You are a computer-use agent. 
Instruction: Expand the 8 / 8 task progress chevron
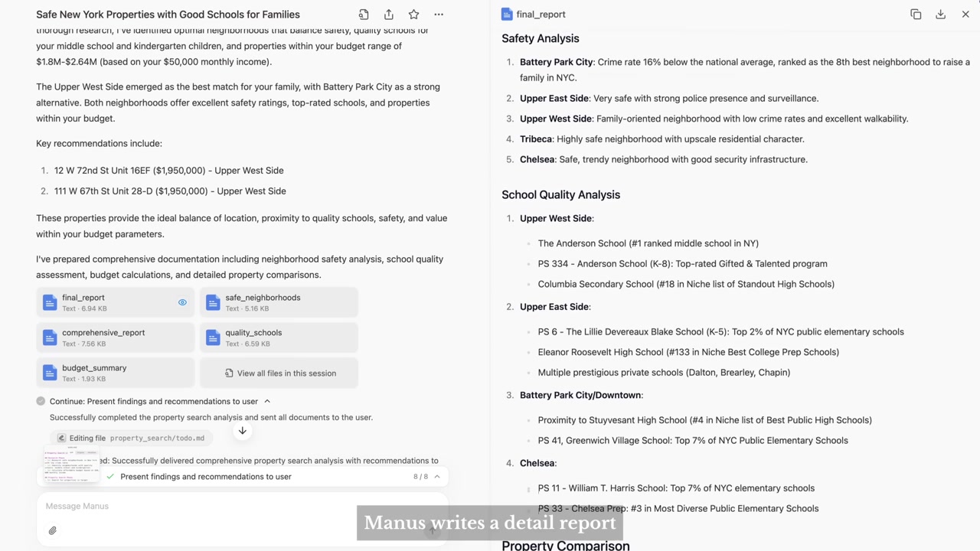[x=437, y=477]
